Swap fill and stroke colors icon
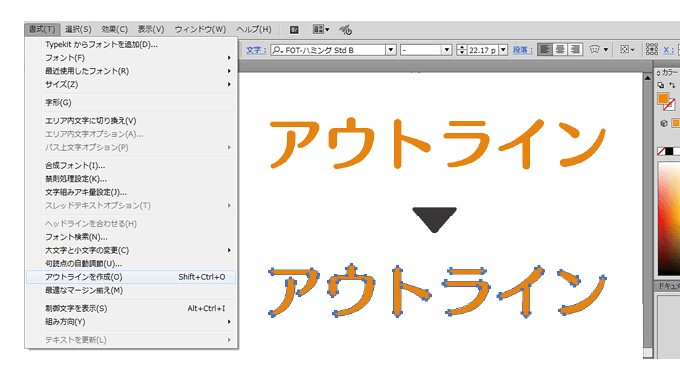The image size is (680, 370). [672, 85]
